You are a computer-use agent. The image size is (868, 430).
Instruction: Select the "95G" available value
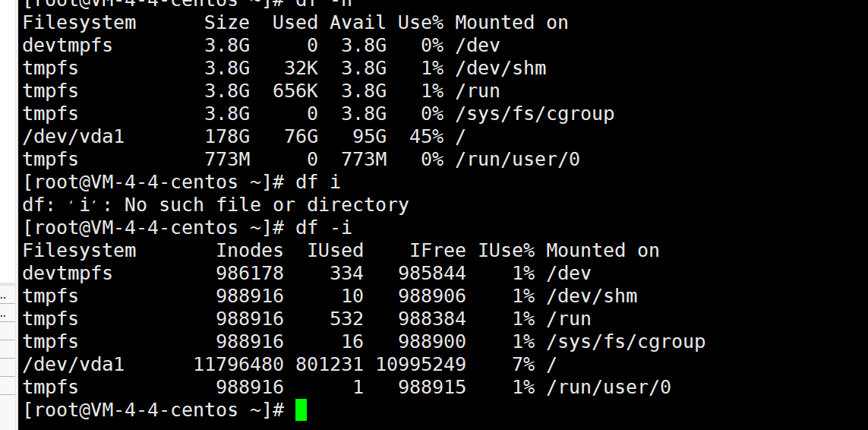369,136
